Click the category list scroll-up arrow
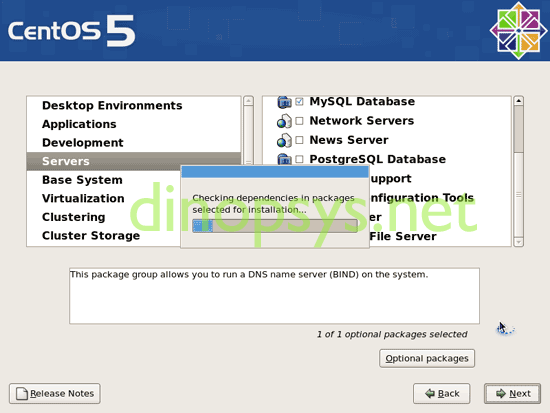This screenshot has height=413, width=550. tap(248, 101)
